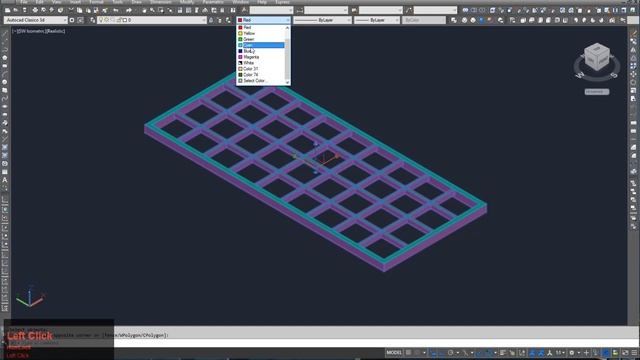Click the Dimension Style icon
Viewport: 640px width, 360px height.
point(300,10)
